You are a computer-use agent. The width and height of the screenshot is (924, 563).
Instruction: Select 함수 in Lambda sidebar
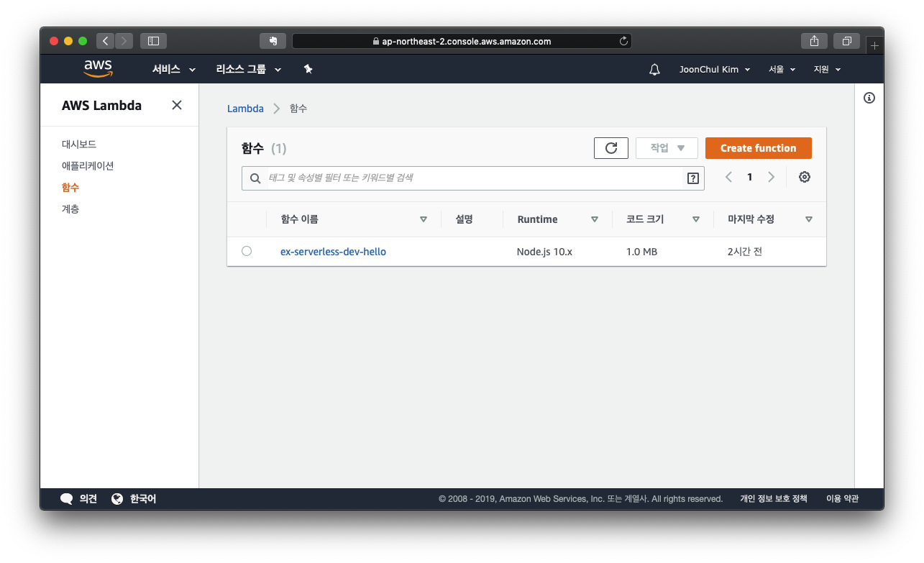[x=70, y=188]
